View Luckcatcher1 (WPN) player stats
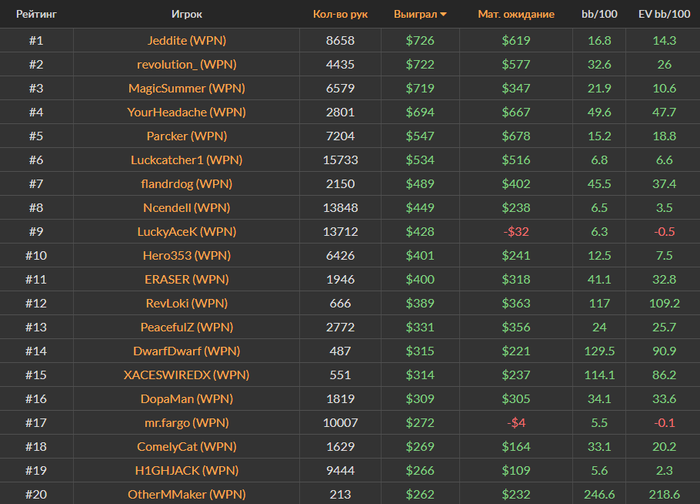Viewport: 700px width, 504px height. (x=187, y=160)
